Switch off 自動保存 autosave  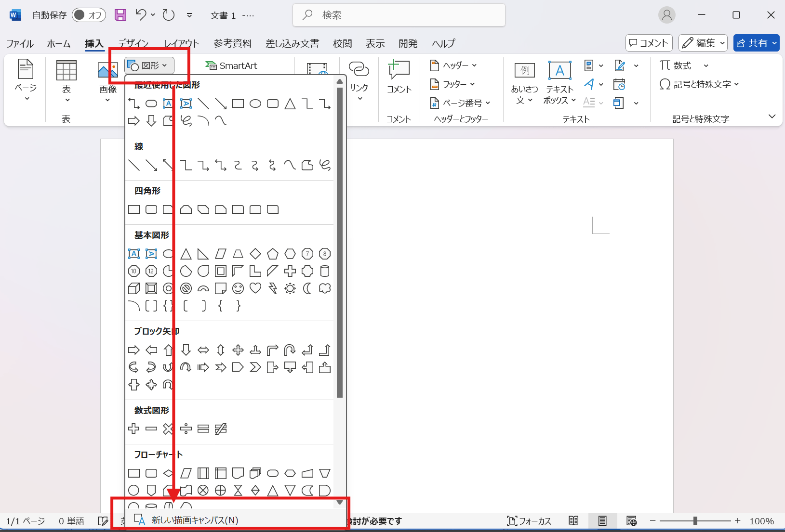coord(89,15)
